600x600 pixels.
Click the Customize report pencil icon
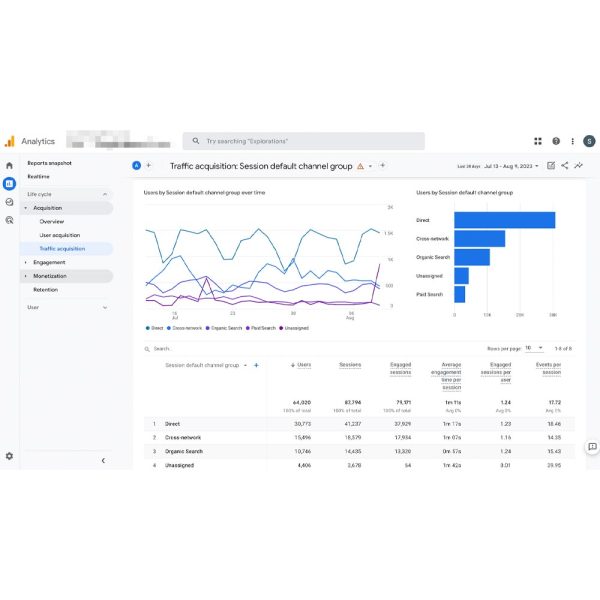click(551, 166)
